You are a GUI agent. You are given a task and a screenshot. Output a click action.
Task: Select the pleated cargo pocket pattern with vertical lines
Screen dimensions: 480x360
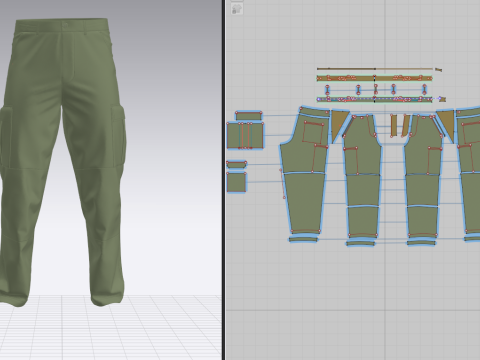tap(245, 135)
